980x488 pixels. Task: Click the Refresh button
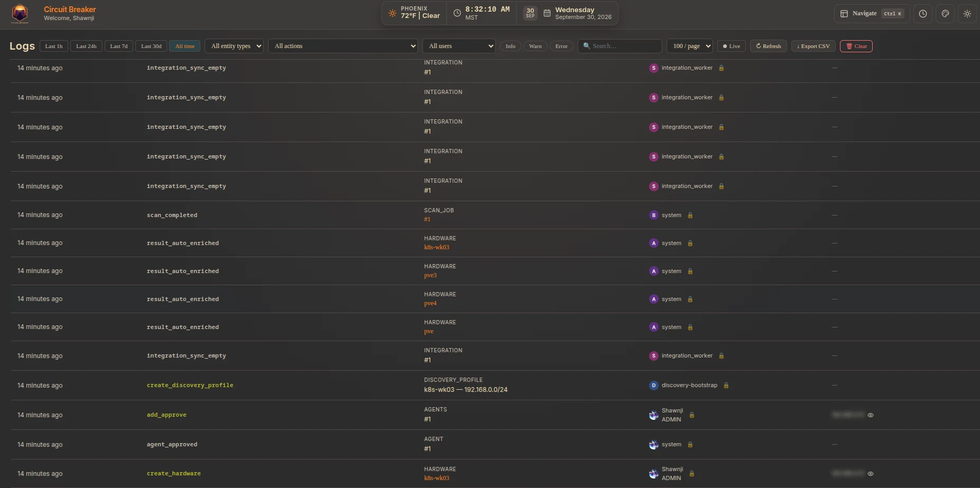point(769,46)
